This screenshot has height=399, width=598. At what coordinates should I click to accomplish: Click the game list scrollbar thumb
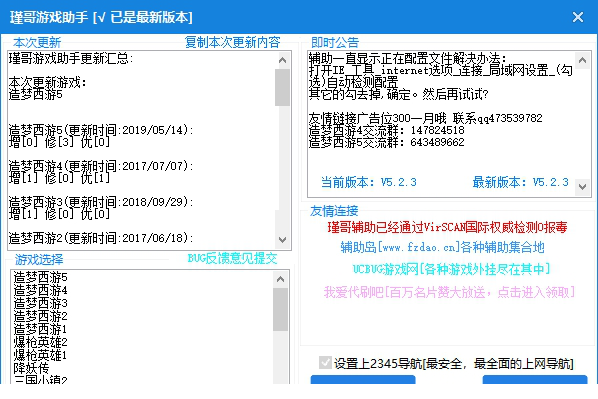[x=280, y=309]
